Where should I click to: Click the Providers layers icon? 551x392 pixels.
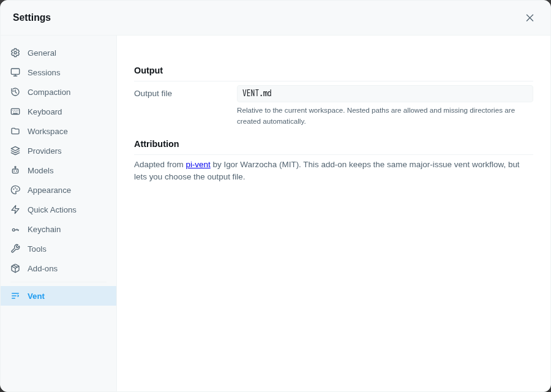coord(15,151)
